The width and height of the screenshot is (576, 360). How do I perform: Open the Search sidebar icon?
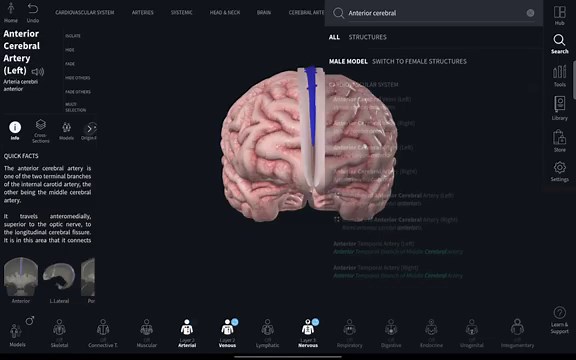pyautogui.click(x=559, y=44)
